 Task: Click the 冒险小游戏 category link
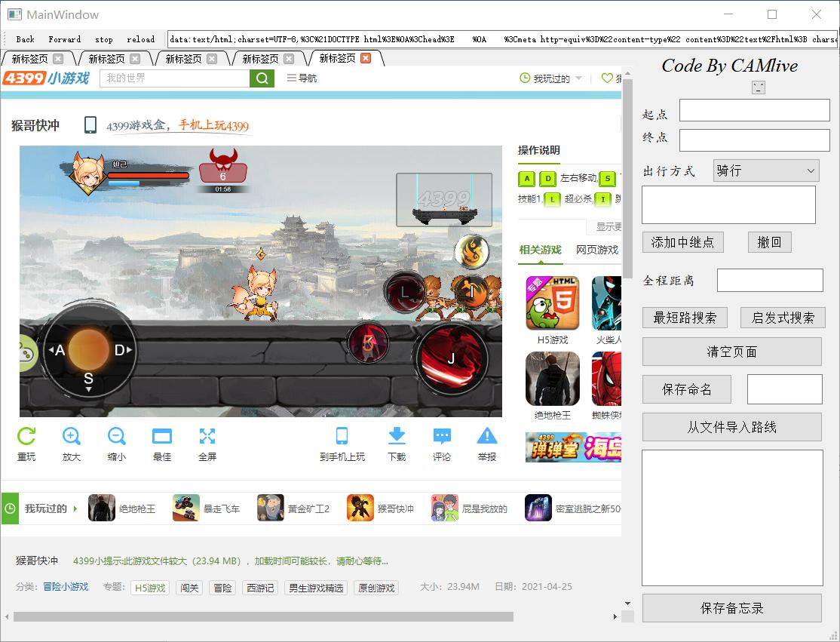point(66,587)
